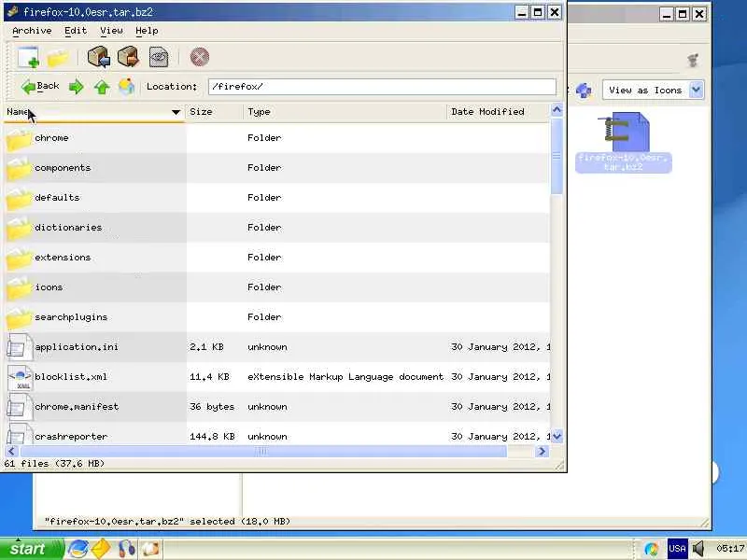
Task: Click the Location path input field
Action: [x=382, y=87]
